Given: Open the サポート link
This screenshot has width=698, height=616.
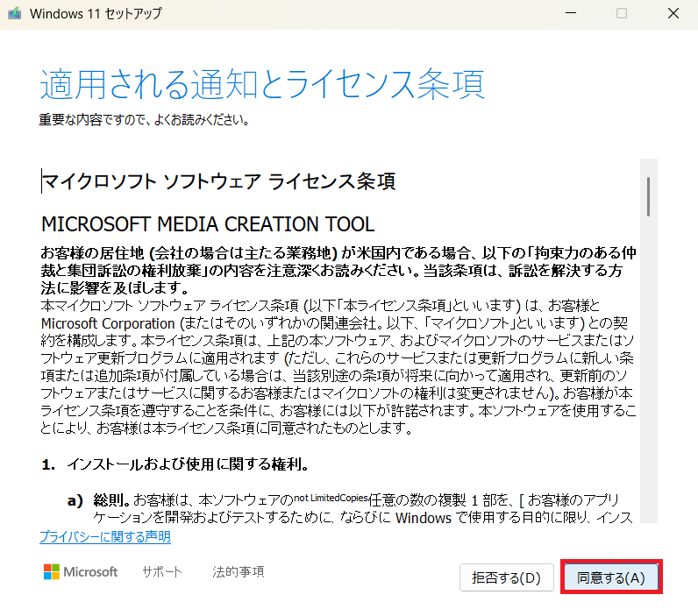Looking at the screenshot, I should coord(162,571).
